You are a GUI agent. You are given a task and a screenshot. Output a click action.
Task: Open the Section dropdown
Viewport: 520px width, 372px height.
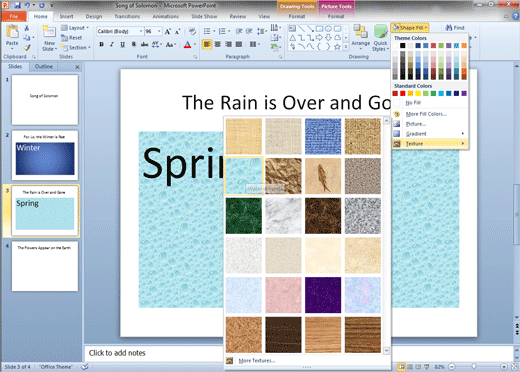pos(76,48)
